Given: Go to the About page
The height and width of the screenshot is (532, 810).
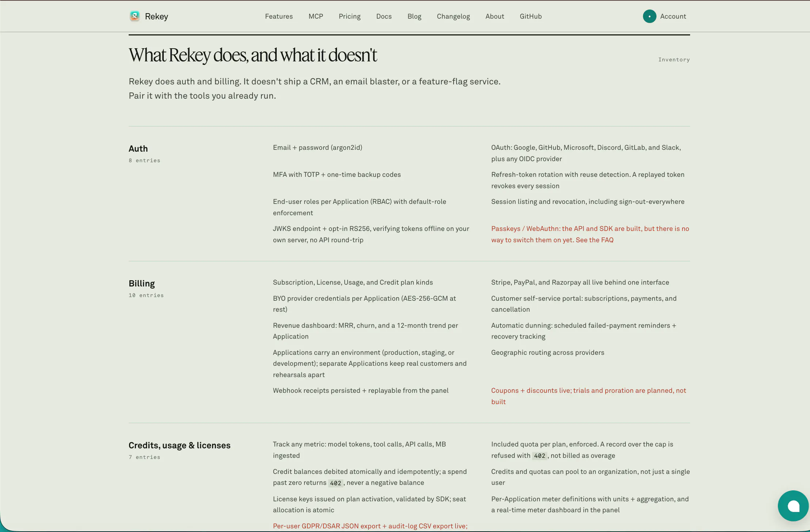Looking at the screenshot, I should (495, 16).
